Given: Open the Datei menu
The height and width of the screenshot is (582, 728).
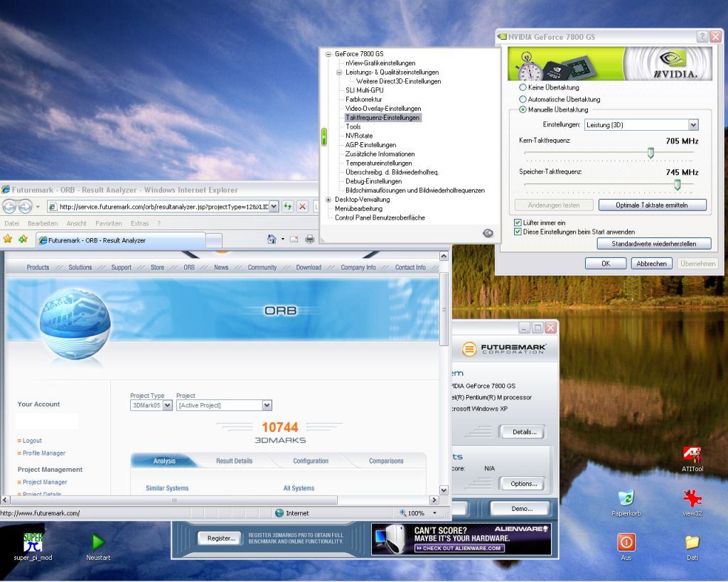Looking at the screenshot, I should click(x=11, y=223).
